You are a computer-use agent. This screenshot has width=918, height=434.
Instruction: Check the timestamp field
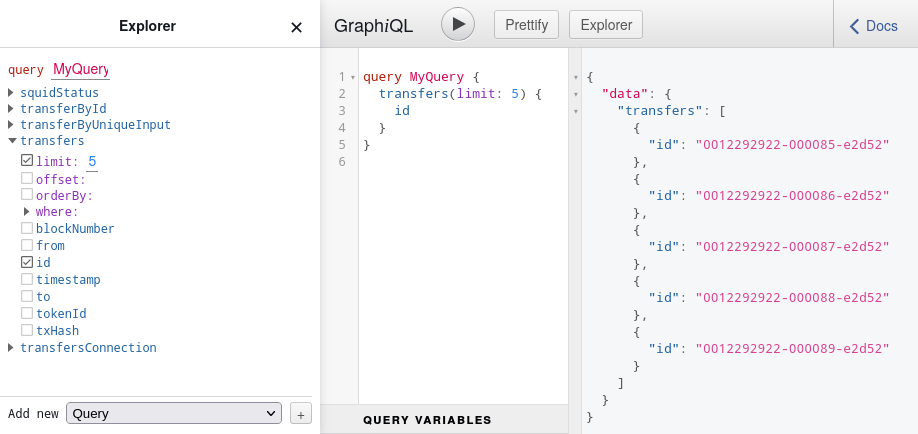[x=27, y=279]
